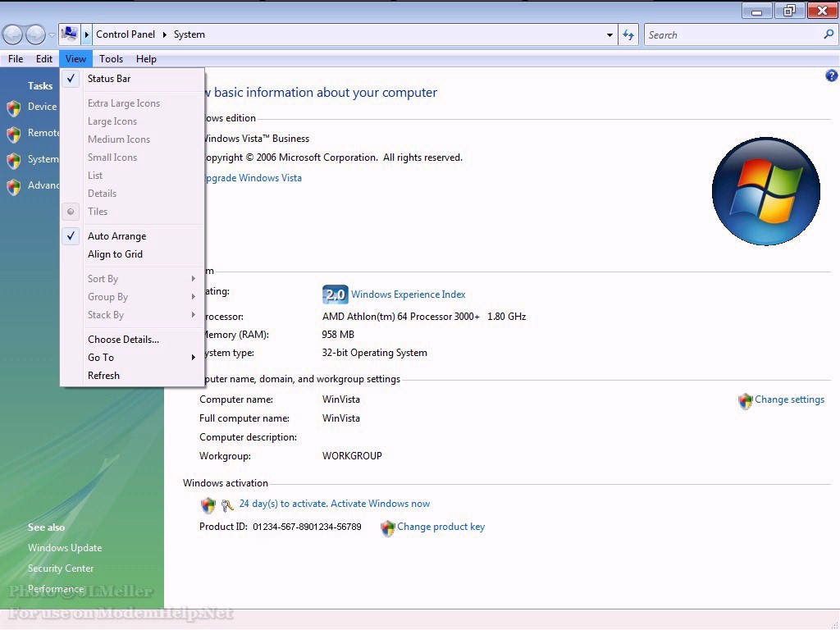Click the checkmark beside Auto Arrange
This screenshot has height=630, width=840.
point(71,236)
